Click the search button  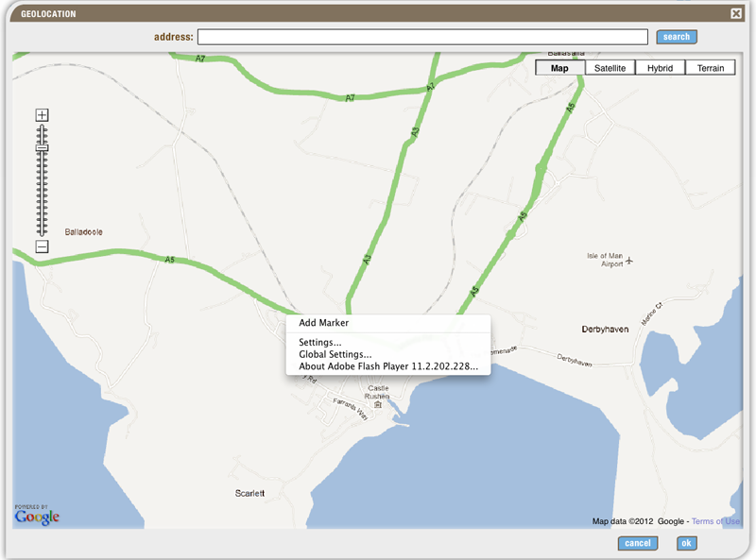pyautogui.click(x=677, y=37)
